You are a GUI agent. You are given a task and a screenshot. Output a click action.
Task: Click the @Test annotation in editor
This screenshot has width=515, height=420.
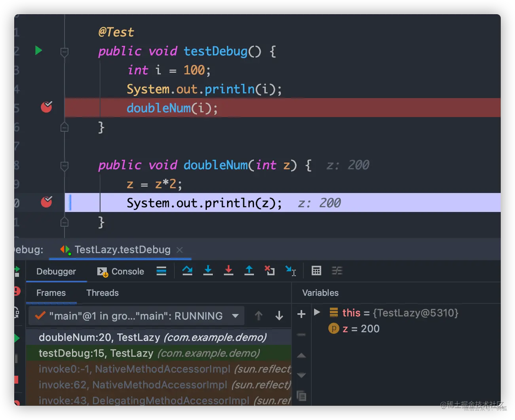116,32
